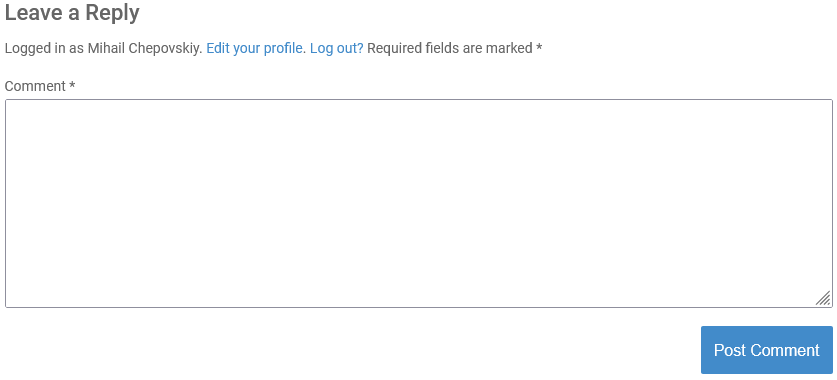Sign out via the Log out link
This screenshot has height=380, width=837.
[x=337, y=48]
